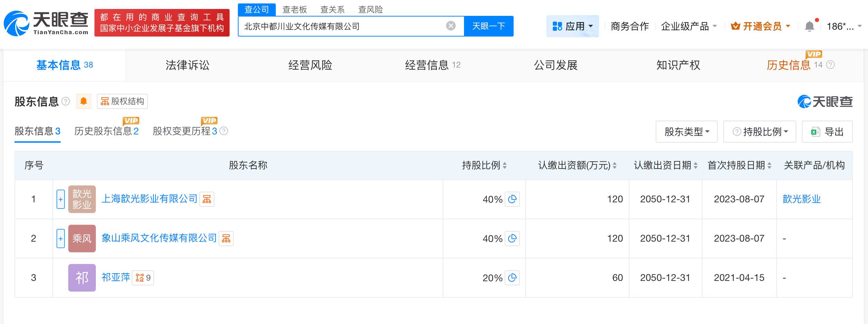Screen dimensions: 868x324
Task: Open the 持股比例 filter dropdown
Action: coord(759,131)
